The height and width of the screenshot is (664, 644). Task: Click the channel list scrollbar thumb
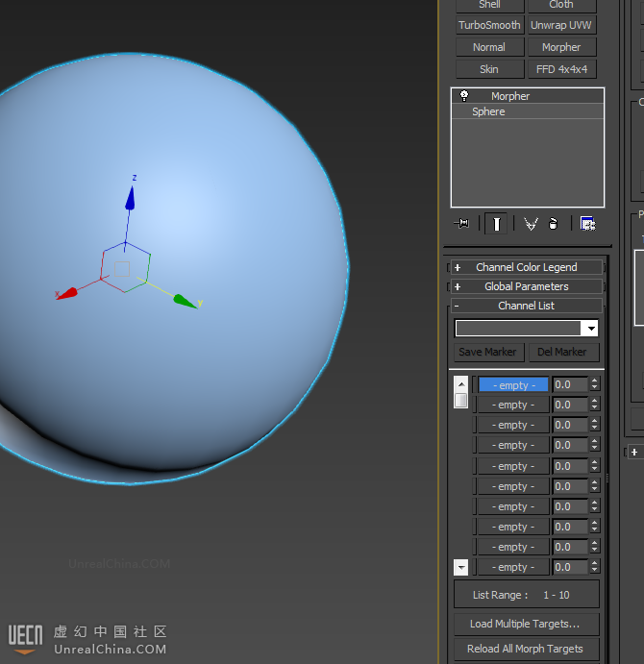pos(460,400)
